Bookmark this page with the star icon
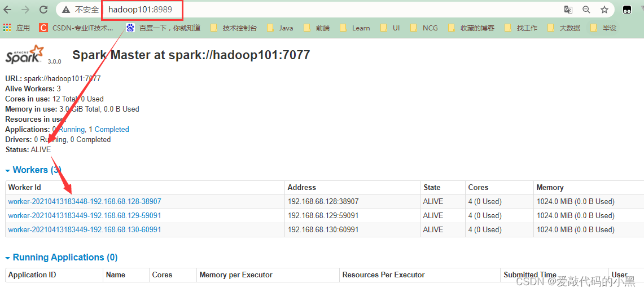 [x=604, y=10]
